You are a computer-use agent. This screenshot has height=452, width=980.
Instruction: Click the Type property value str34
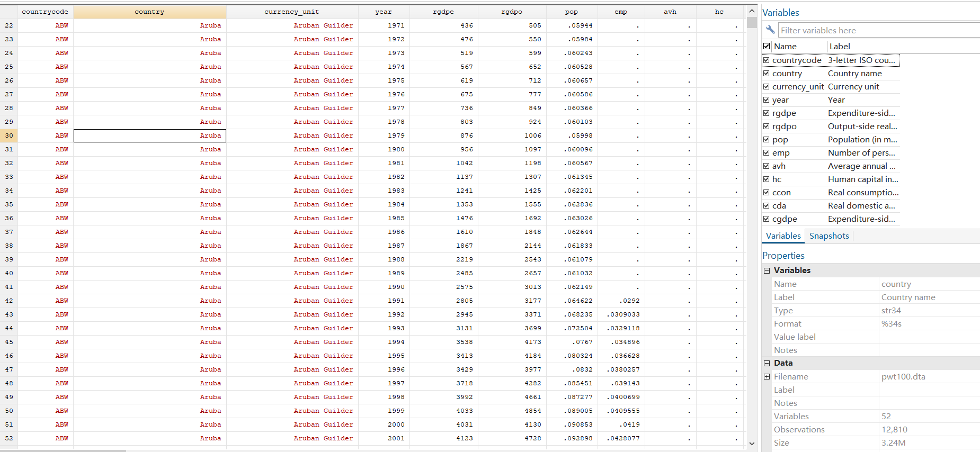pyautogui.click(x=891, y=311)
